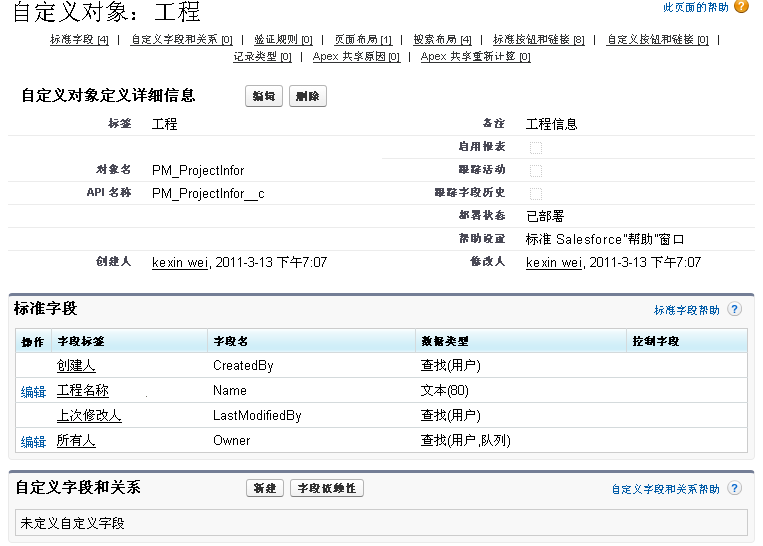The height and width of the screenshot is (546, 763).
Task: Open the 所有人 field link
Action: pyautogui.click(x=76, y=440)
